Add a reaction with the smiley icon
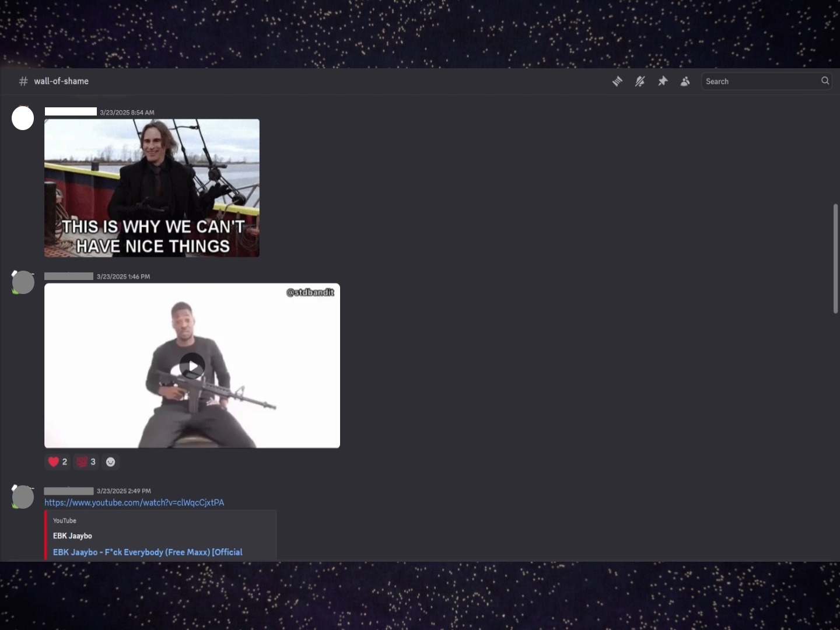 click(110, 462)
